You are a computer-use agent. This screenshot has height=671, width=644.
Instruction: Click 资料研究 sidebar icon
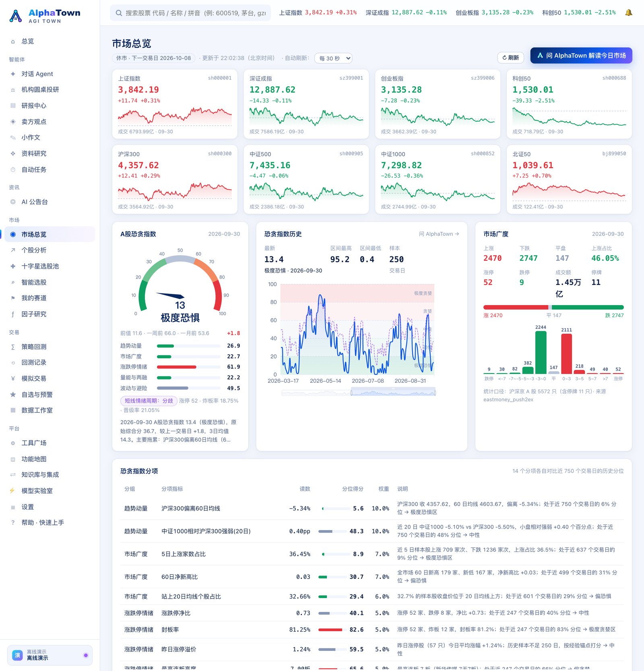(13, 154)
